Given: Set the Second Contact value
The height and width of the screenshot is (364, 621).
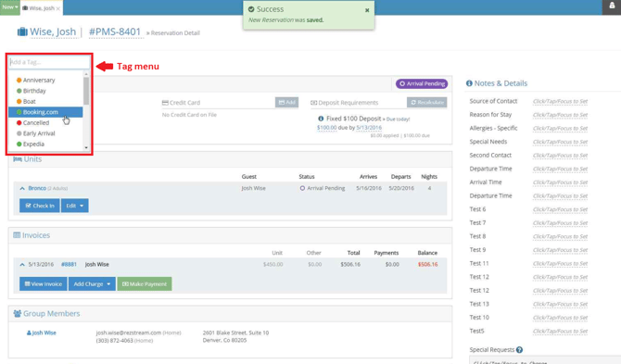Looking at the screenshot, I should [x=560, y=155].
